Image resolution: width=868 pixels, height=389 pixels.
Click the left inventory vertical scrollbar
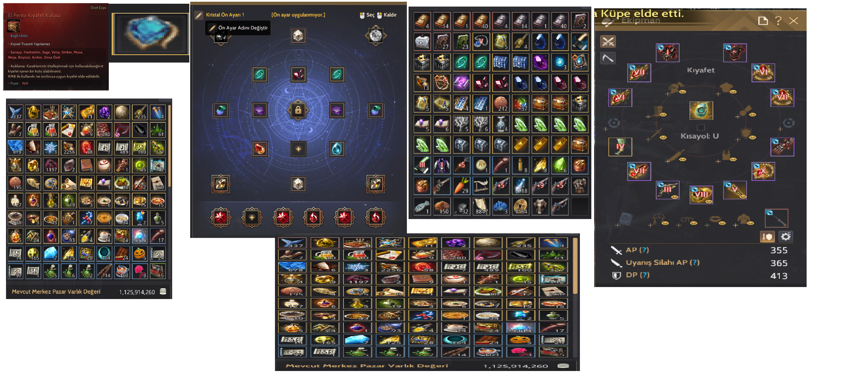click(170, 146)
